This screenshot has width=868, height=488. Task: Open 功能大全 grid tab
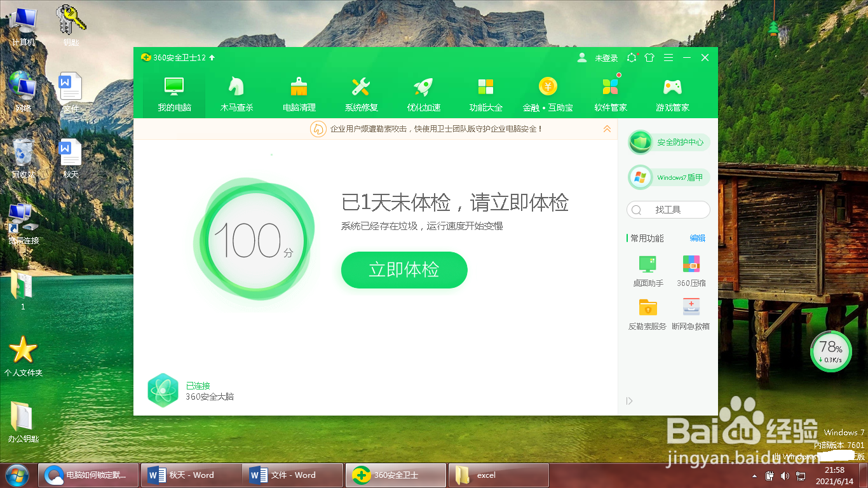(x=485, y=93)
